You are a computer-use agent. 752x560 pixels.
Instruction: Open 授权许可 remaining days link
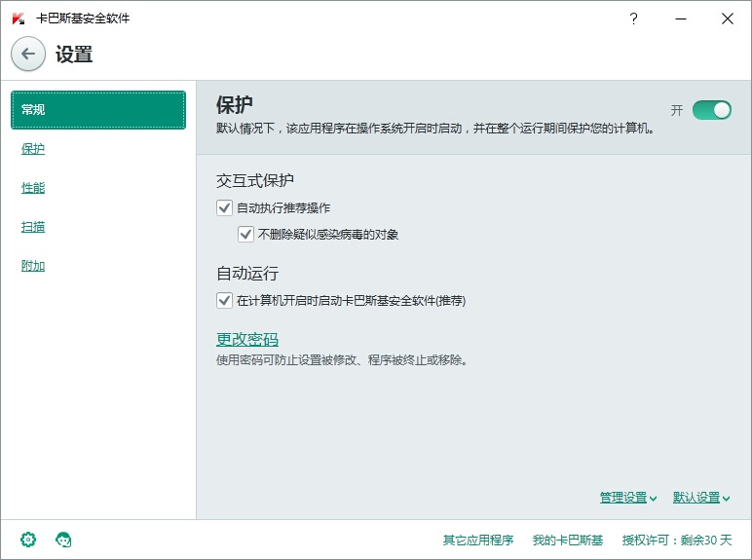(677, 540)
